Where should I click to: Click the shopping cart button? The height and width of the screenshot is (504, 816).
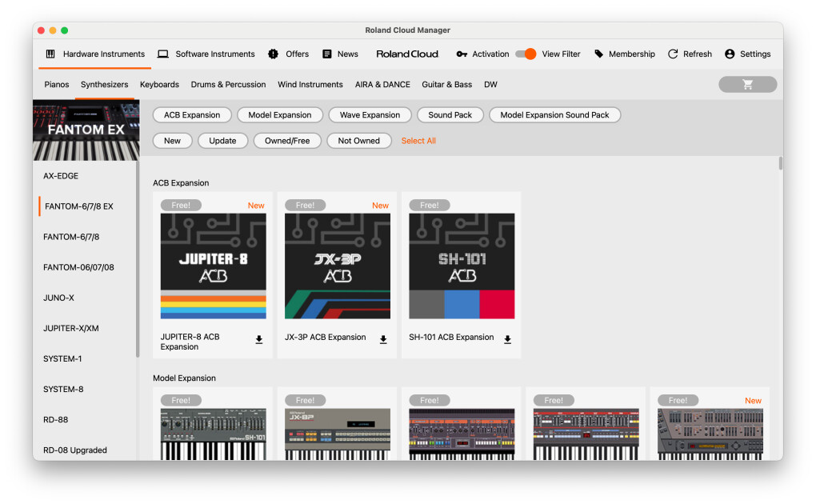click(747, 84)
